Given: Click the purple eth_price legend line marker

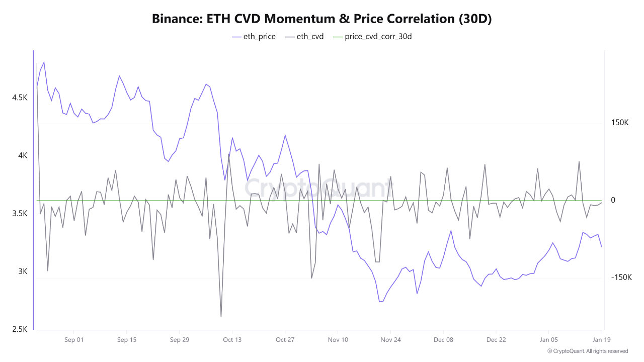Looking at the screenshot, I should (237, 37).
